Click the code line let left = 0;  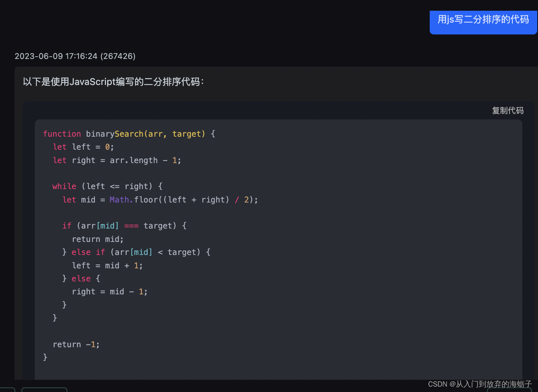83,147
